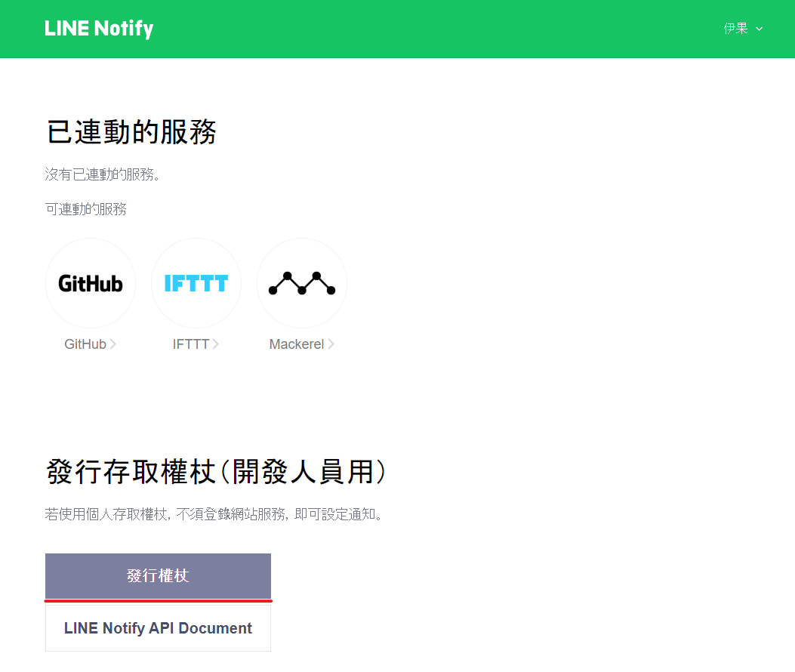
Task: Click the 已連動的服務 heading
Action: click(132, 132)
